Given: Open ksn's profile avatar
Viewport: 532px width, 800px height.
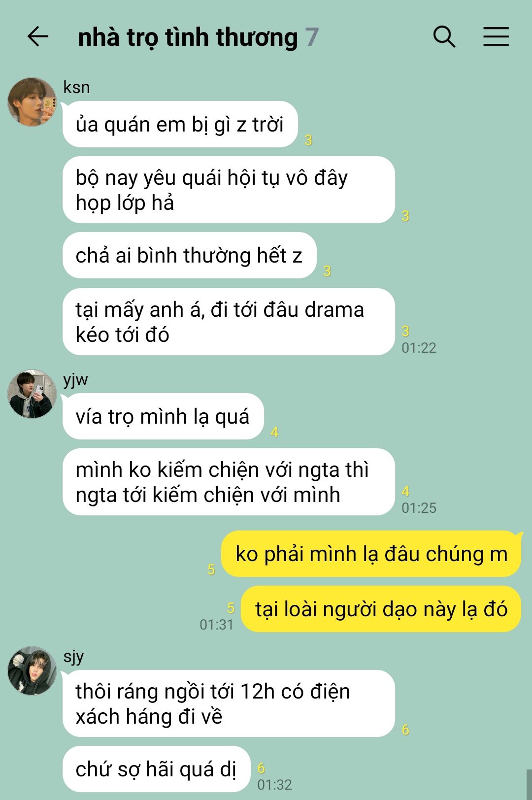Looking at the screenshot, I should click(32, 101).
